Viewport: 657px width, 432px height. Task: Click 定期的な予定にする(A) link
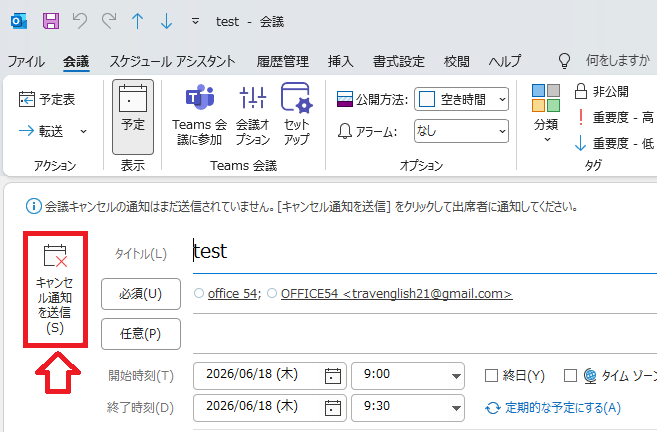(x=563, y=408)
